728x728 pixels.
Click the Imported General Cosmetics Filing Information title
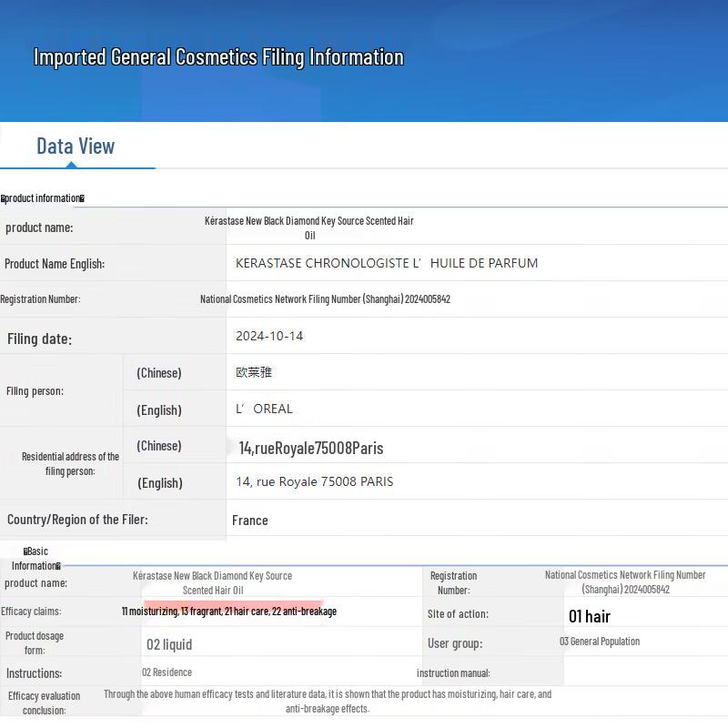(x=218, y=57)
